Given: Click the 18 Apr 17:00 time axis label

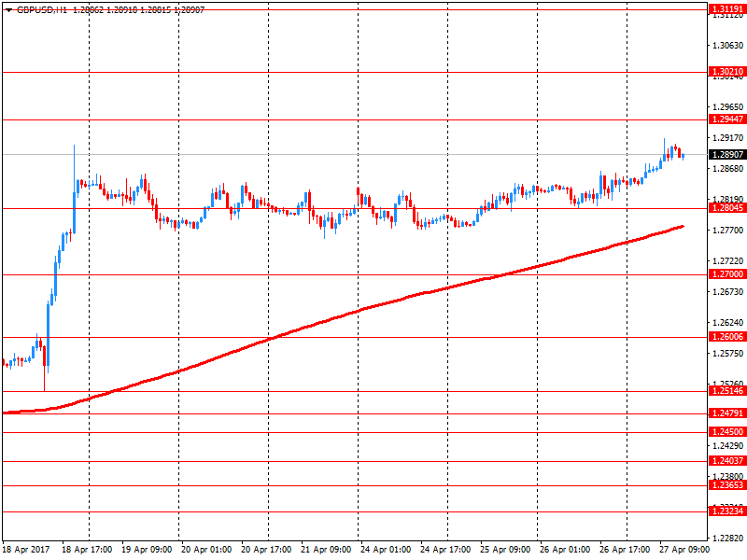Looking at the screenshot, I should coord(87,550).
